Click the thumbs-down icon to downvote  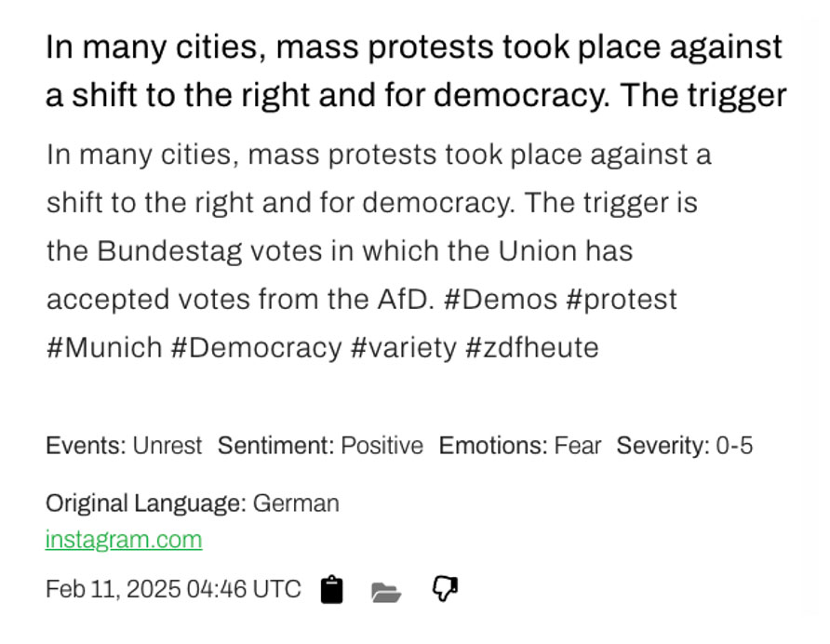click(445, 588)
